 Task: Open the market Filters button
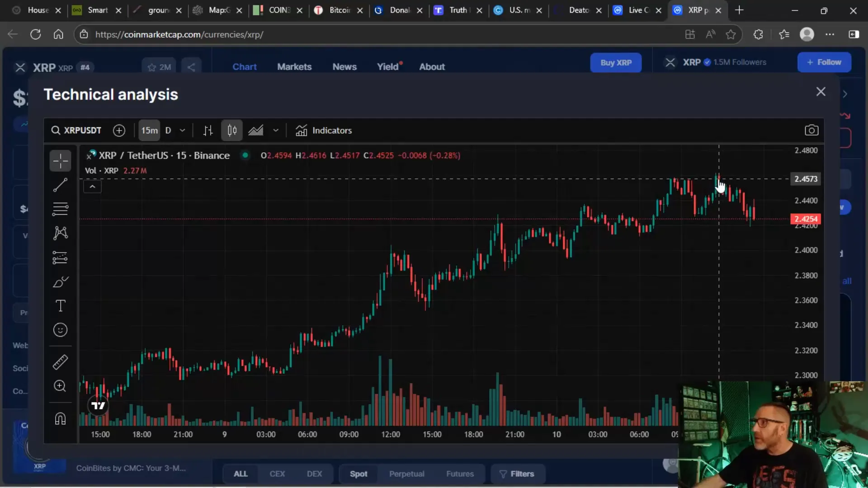[517, 474]
